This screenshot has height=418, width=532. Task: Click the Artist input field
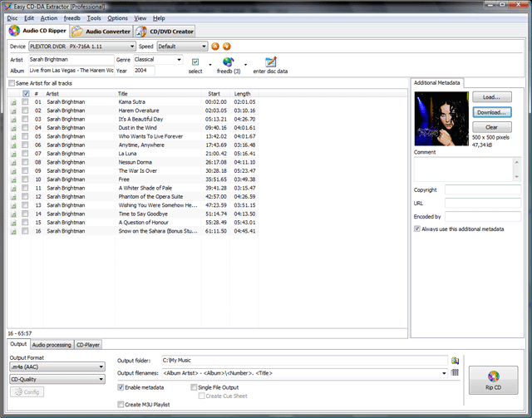[71, 59]
